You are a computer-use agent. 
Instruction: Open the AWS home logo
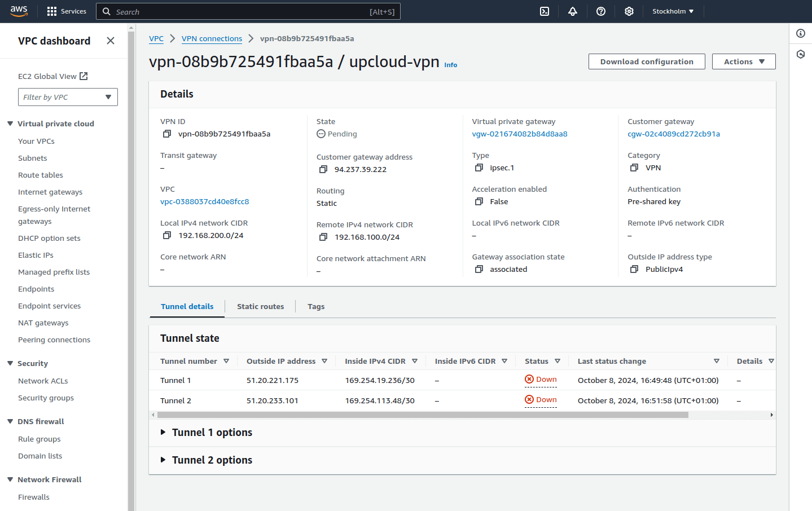pos(19,11)
